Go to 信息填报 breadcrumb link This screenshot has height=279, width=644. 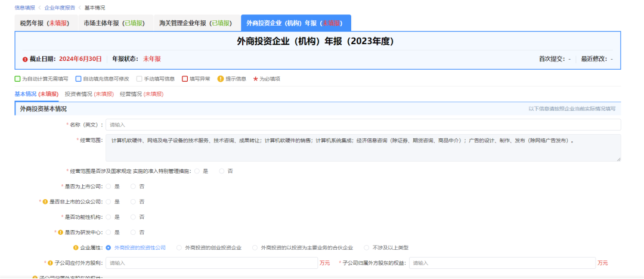pyautogui.click(x=24, y=8)
